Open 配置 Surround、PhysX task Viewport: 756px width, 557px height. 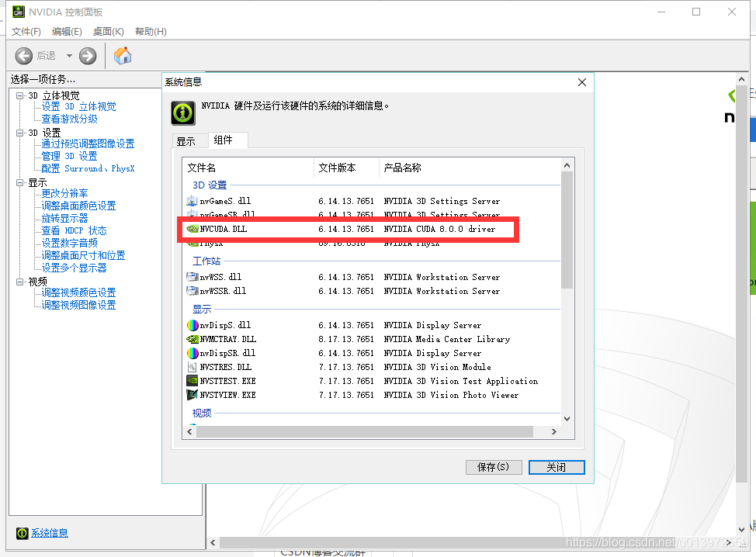pyautogui.click(x=88, y=168)
